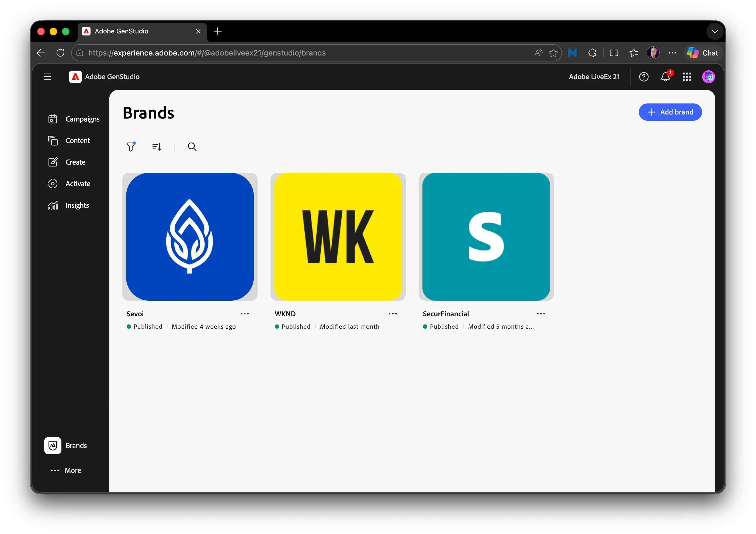The image size is (756, 534).
Task: Toggle split screen view
Action: (614, 53)
